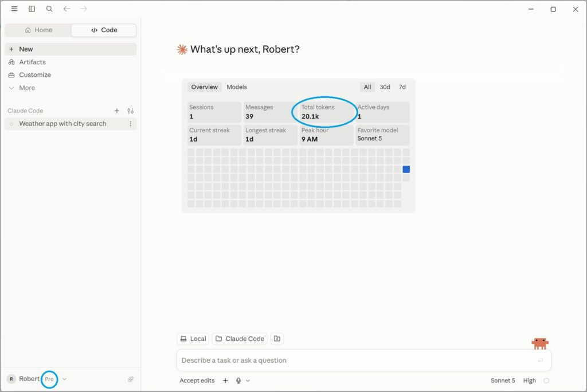Click the blue active day square
The height and width of the screenshot is (392, 587).
(406, 169)
